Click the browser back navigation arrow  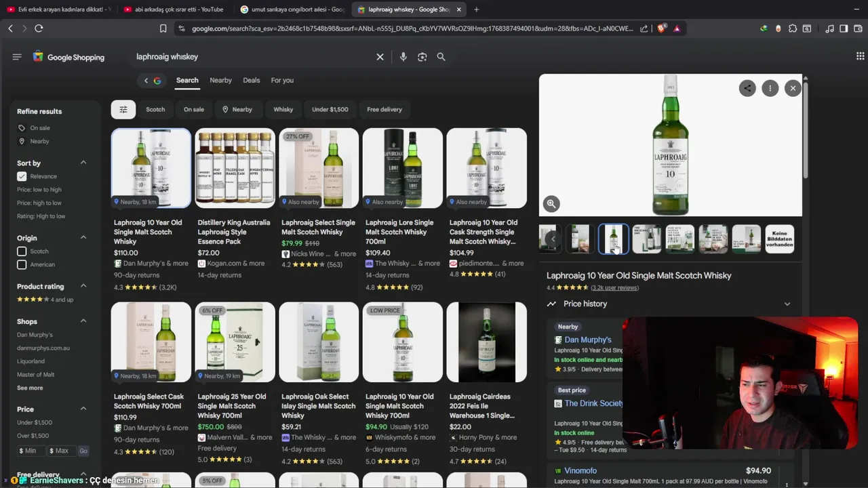(10, 28)
